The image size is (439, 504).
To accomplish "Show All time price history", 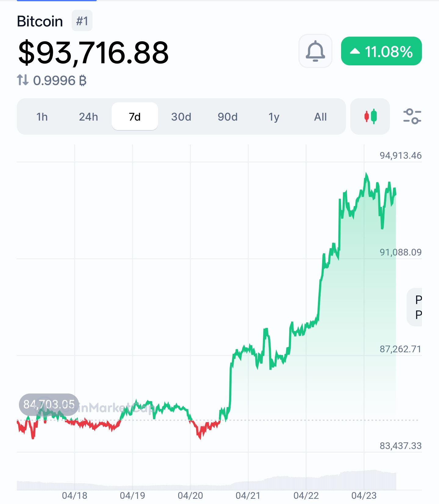I will pos(320,117).
